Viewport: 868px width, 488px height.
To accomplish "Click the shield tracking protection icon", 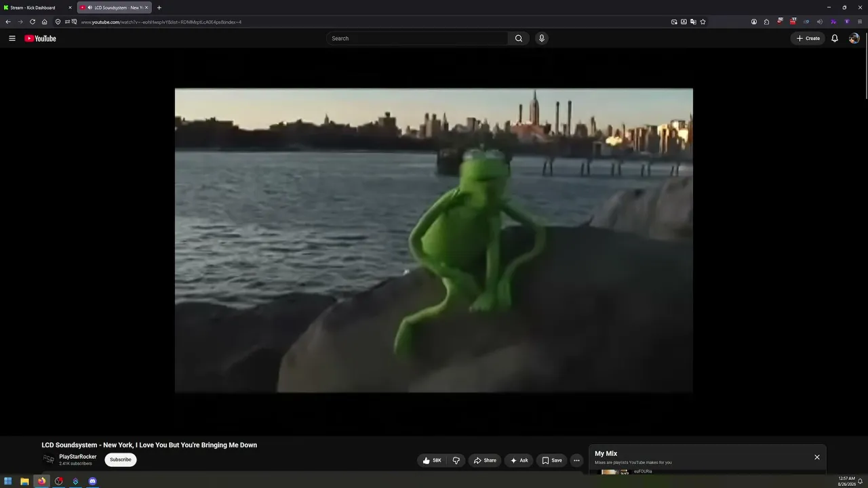I will tap(58, 22).
